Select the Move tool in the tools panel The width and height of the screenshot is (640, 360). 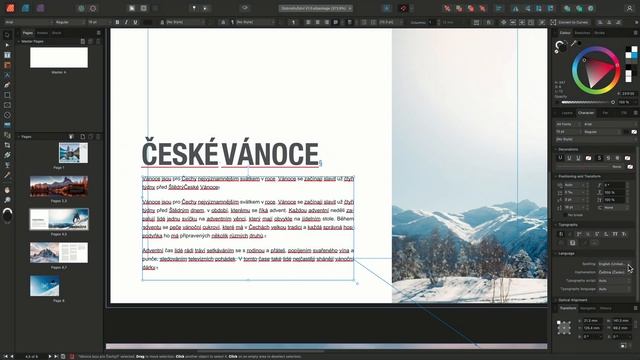[x=7, y=35]
